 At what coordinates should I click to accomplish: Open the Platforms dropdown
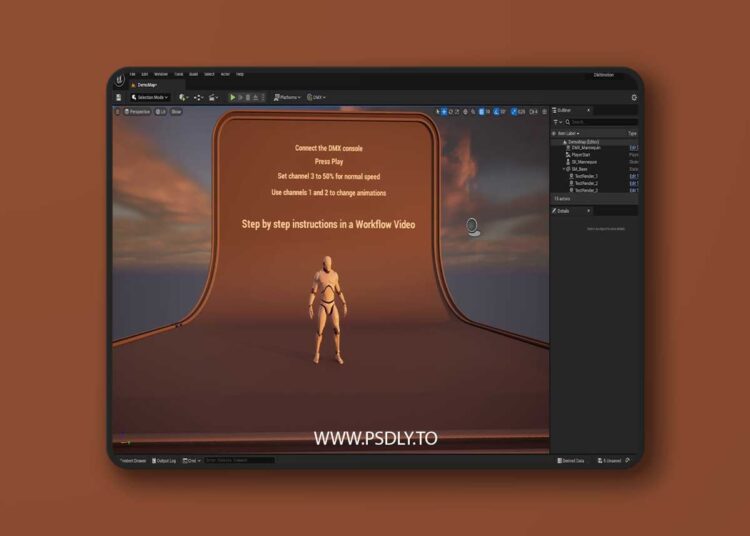click(x=287, y=97)
